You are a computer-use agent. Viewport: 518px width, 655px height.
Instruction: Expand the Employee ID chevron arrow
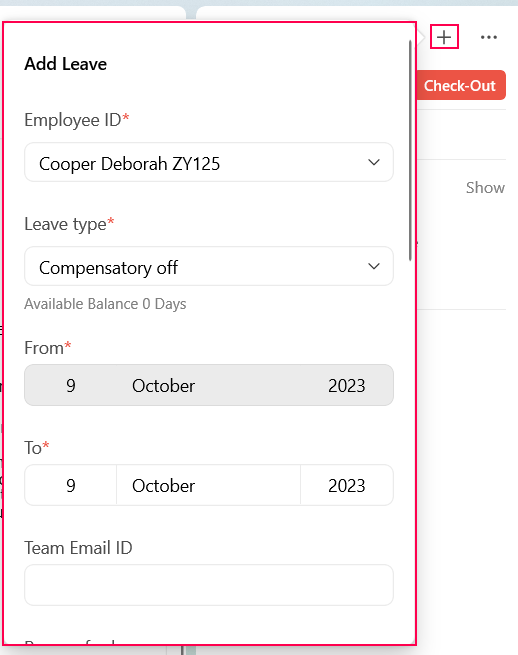point(374,162)
